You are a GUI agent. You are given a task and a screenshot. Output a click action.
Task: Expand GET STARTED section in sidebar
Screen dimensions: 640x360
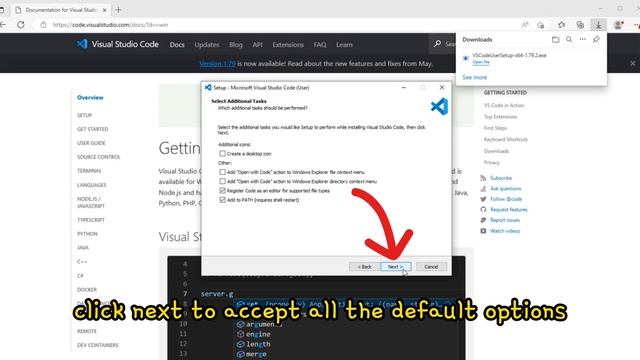click(93, 129)
